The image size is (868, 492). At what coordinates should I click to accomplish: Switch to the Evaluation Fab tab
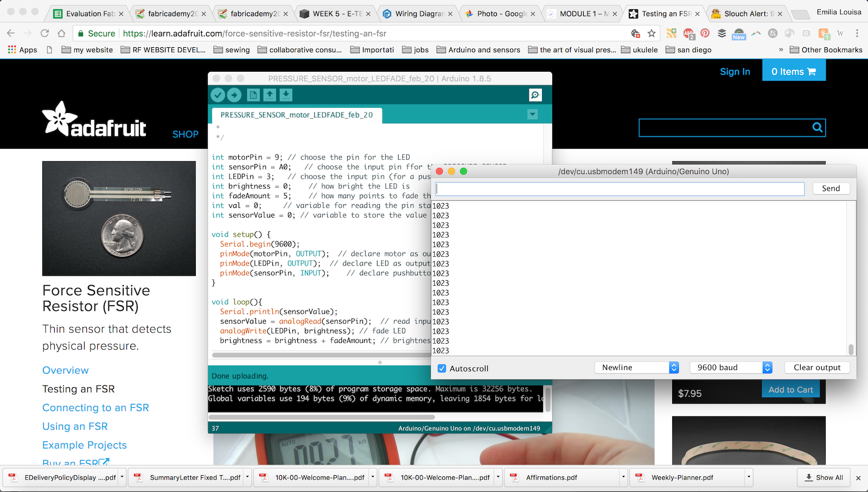click(88, 14)
